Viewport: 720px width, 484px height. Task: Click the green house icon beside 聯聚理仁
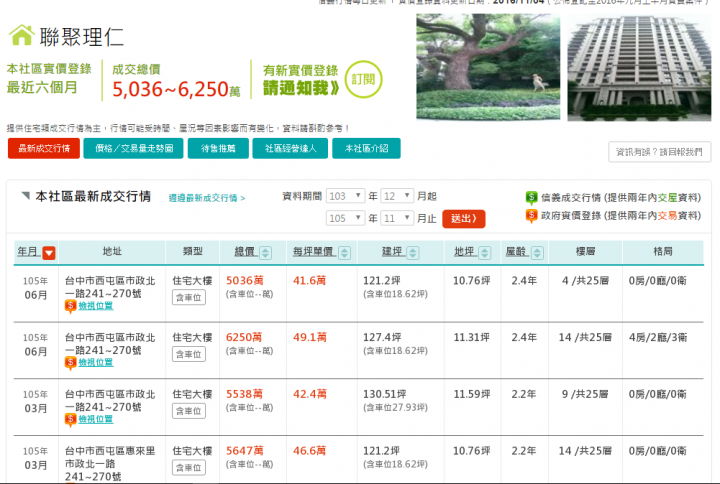pos(21,35)
